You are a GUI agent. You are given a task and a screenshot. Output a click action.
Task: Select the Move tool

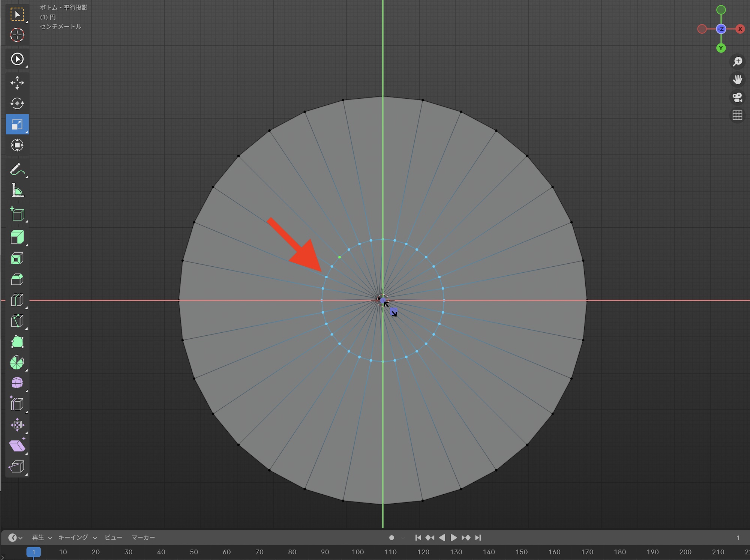point(17,83)
